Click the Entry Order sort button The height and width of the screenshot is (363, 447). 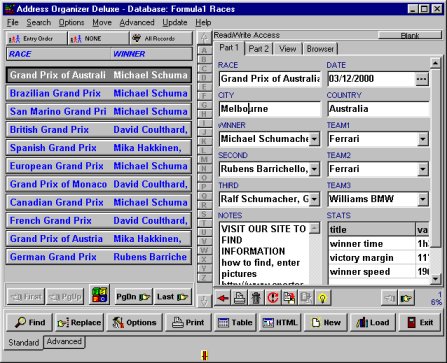(37, 39)
